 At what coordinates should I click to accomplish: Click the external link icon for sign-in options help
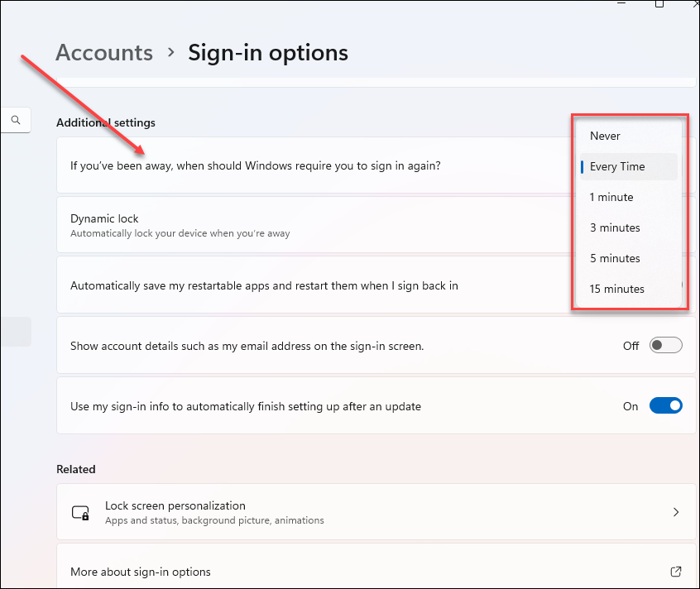(676, 572)
